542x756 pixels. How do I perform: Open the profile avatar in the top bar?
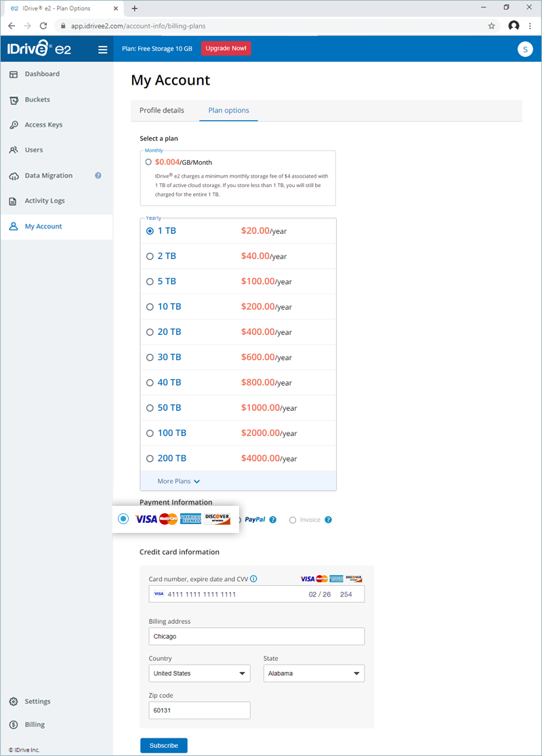tap(525, 49)
